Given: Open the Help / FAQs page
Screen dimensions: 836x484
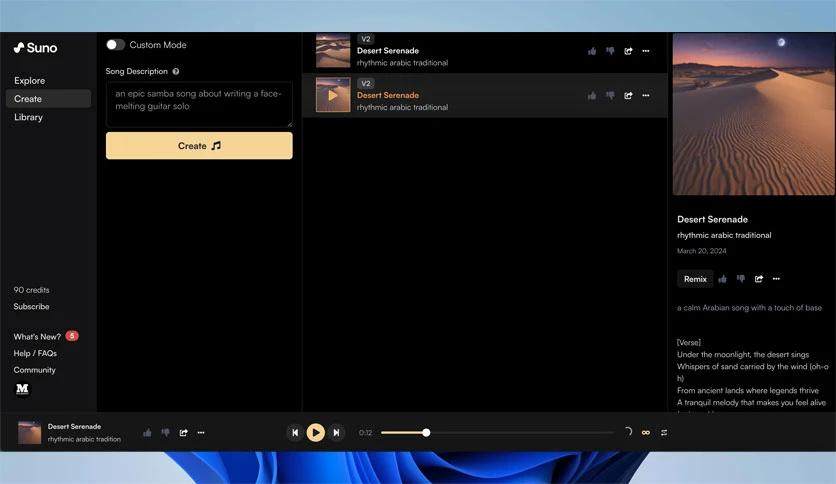Looking at the screenshot, I should click(x=35, y=353).
